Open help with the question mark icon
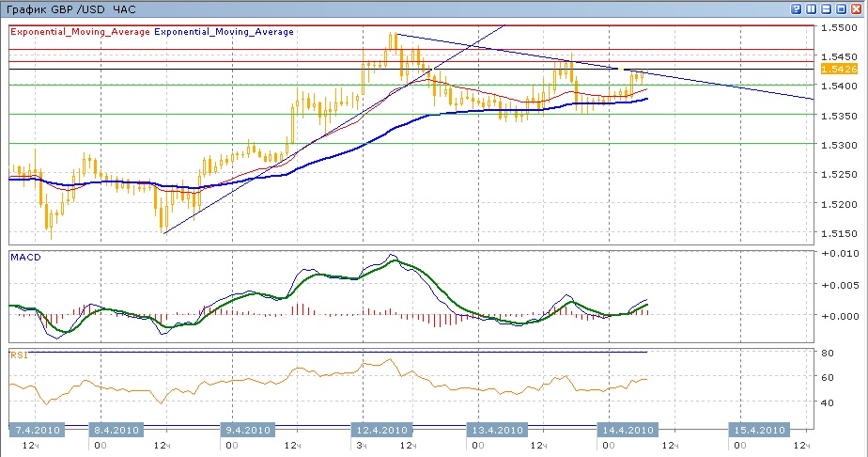Viewport: 868px width, 457px height. click(x=796, y=8)
